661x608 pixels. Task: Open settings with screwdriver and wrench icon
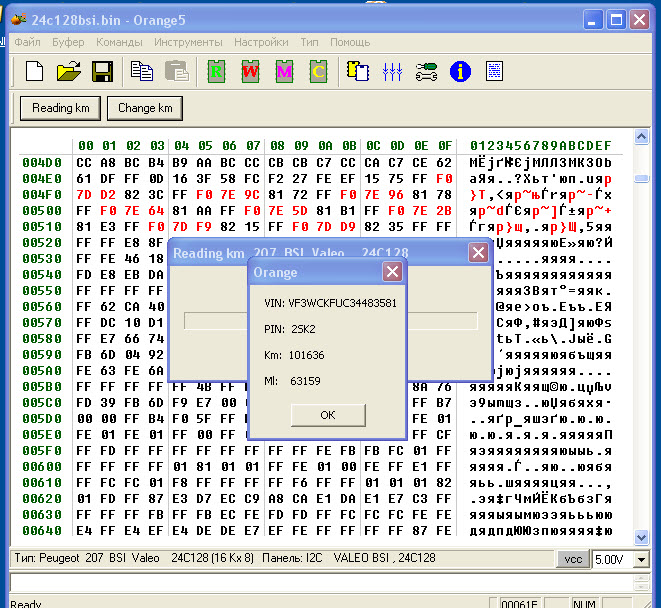(426, 71)
